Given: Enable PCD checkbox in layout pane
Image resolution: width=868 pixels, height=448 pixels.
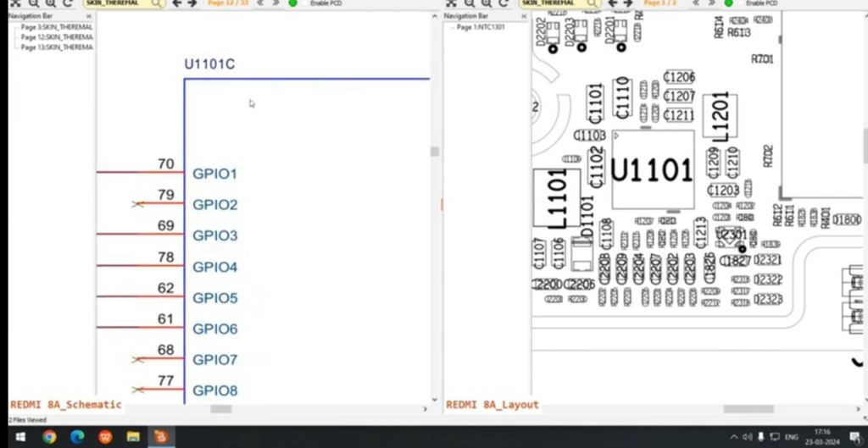Looking at the screenshot, I should coord(741,3).
